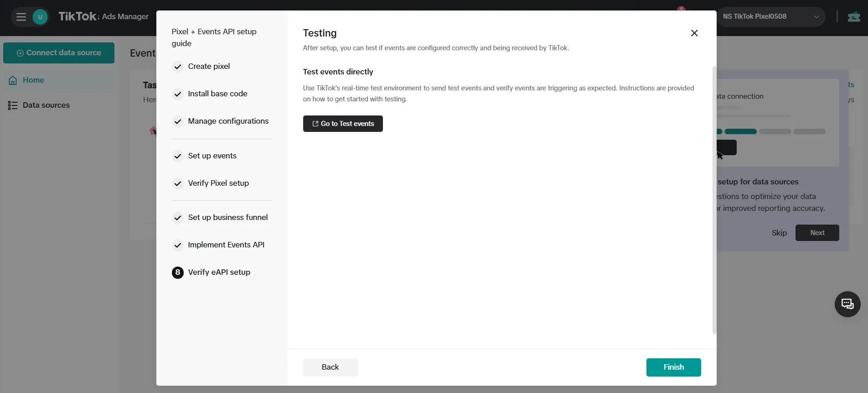Click the Back button
868x393 pixels.
click(x=330, y=367)
